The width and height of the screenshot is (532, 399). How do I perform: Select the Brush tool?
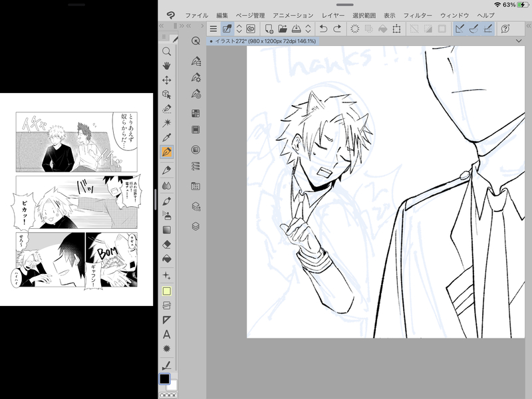[x=167, y=201]
